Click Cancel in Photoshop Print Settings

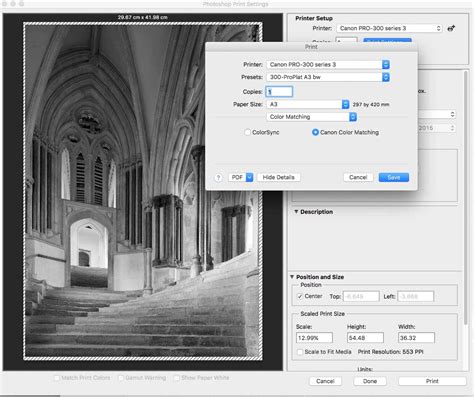(325, 381)
